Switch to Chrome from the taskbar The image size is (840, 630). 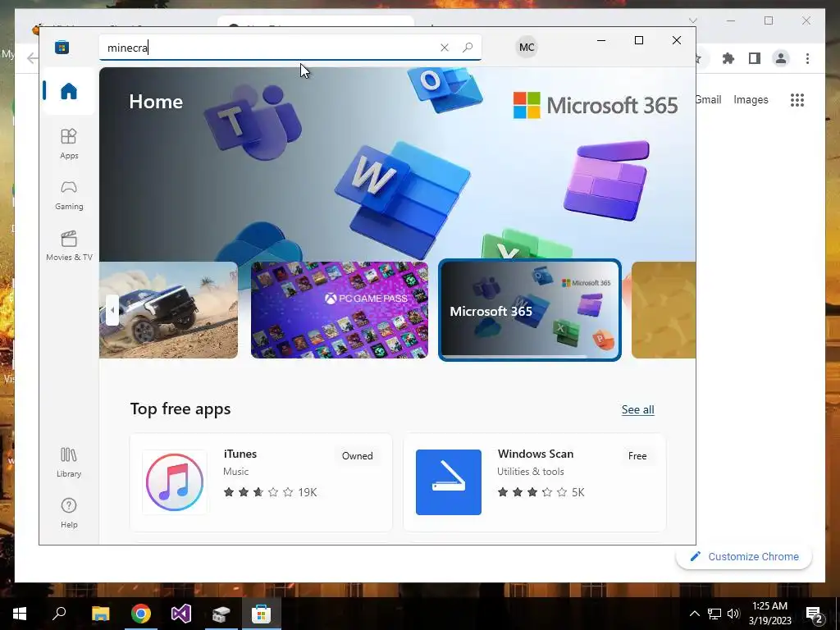(141, 614)
